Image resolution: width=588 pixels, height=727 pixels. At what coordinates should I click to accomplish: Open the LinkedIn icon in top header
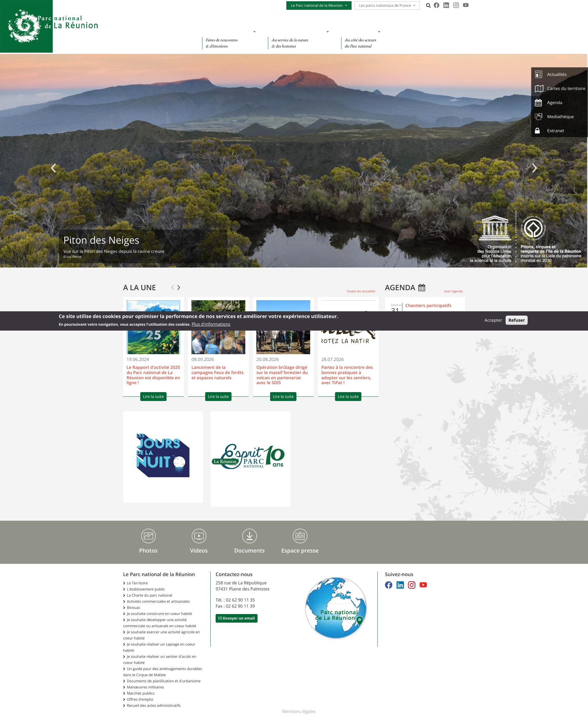[x=446, y=6]
